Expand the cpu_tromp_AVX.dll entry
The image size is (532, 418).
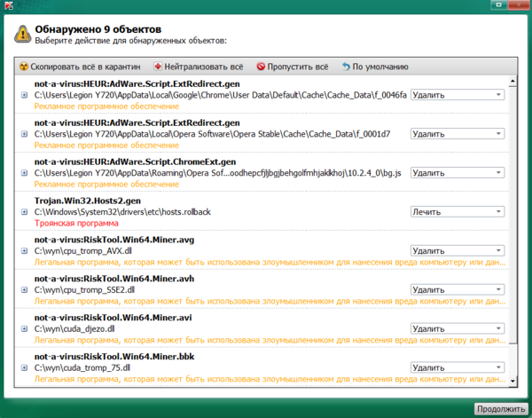pos(24,251)
